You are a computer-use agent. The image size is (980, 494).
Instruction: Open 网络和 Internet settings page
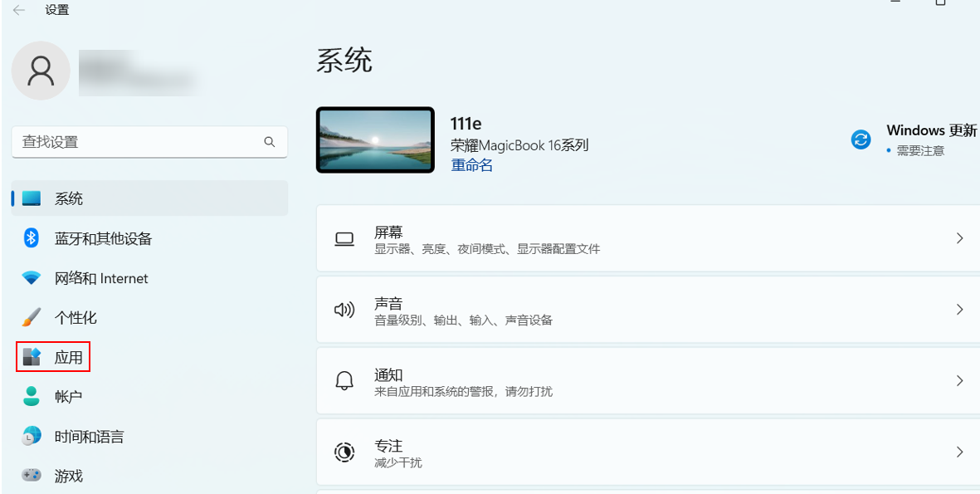click(x=101, y=278)
